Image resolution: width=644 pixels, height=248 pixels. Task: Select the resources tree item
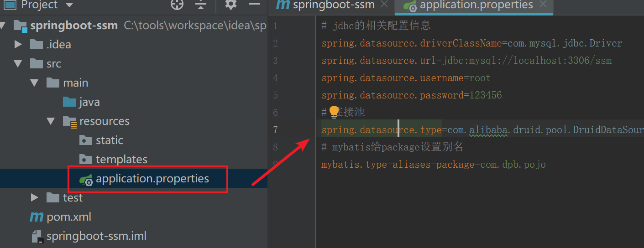pos(105,121)
